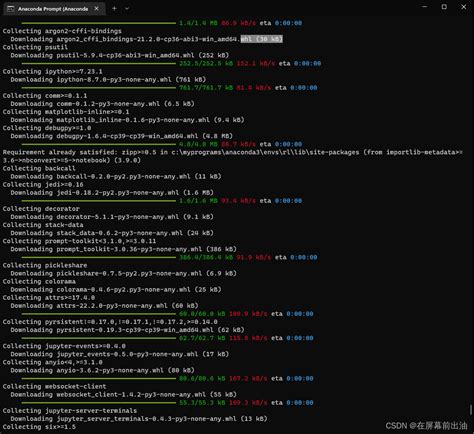Viewport: 474px width, 434px height.
Task: Click the 'Collecting stack-data' line
Action: [43, 225]
